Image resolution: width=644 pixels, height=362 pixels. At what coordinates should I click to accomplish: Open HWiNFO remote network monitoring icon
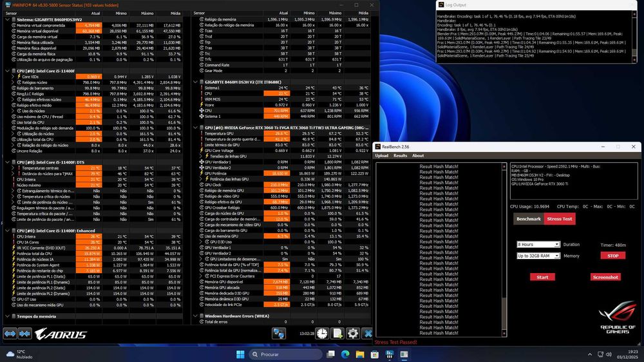tap(279, 333)
